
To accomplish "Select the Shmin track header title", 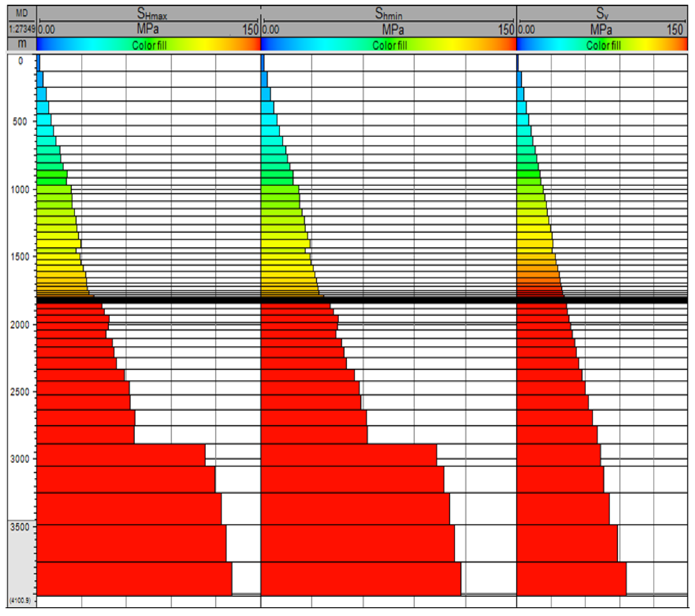I will (x=388, y=13).
